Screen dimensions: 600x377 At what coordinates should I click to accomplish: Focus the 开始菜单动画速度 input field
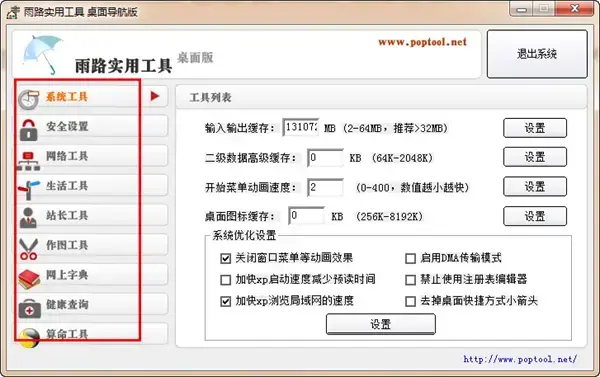point(325,187)
